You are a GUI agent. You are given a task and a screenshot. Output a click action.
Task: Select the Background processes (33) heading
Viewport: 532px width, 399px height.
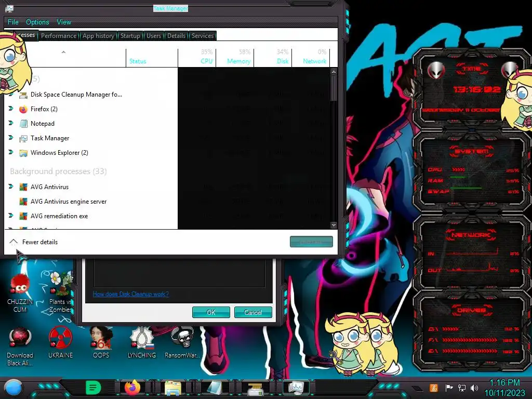(58, 171)
